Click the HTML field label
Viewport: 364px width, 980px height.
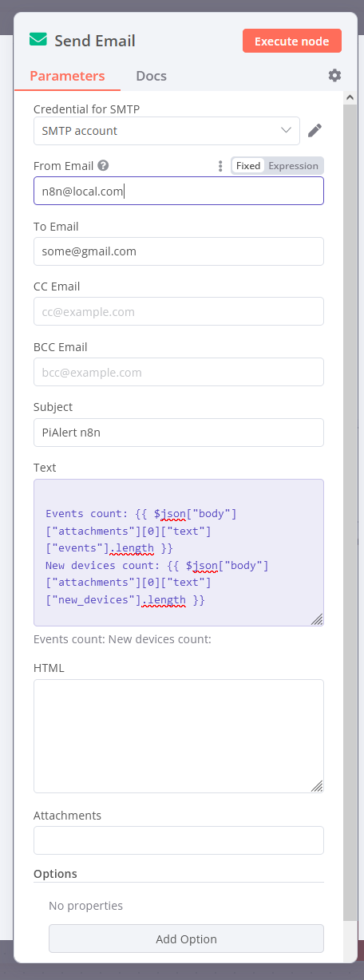coord(49,668)
